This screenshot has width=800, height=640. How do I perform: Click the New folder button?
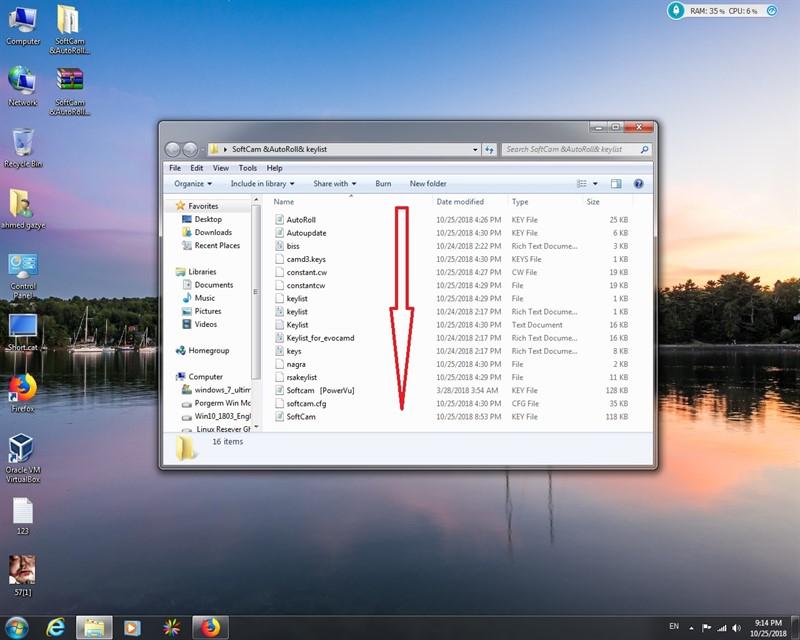click(x=428, y=184)
